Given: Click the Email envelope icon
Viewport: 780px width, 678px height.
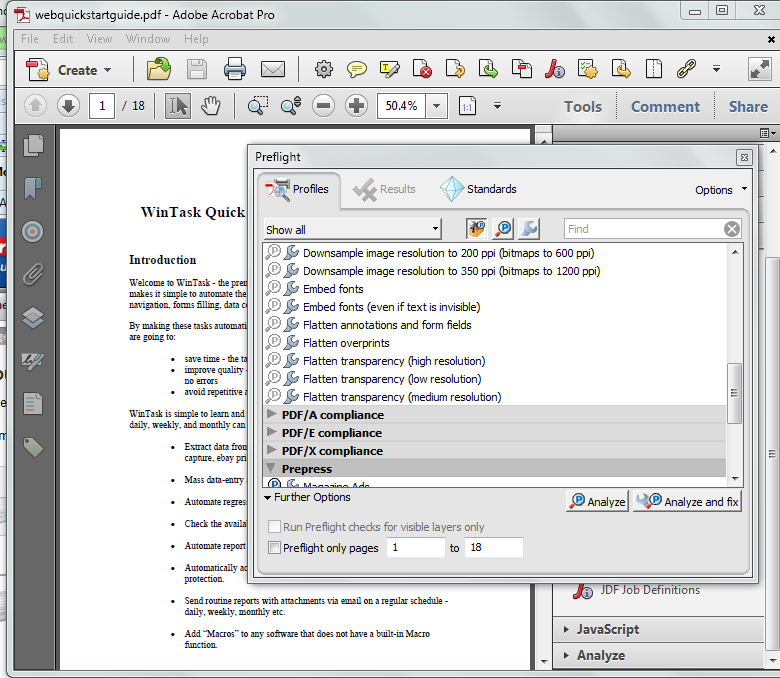Looking at the screenshot, I should pos(273,69).
